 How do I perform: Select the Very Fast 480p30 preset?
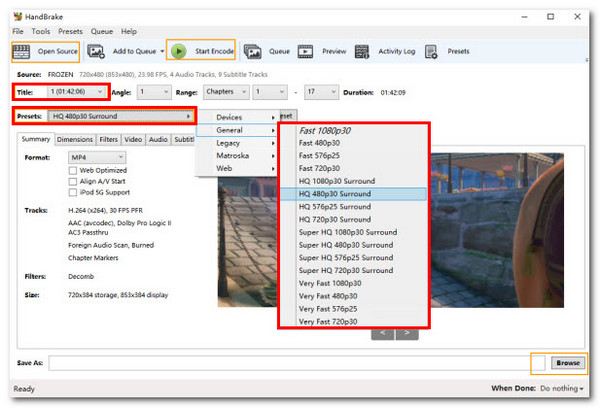pos(354,296)
